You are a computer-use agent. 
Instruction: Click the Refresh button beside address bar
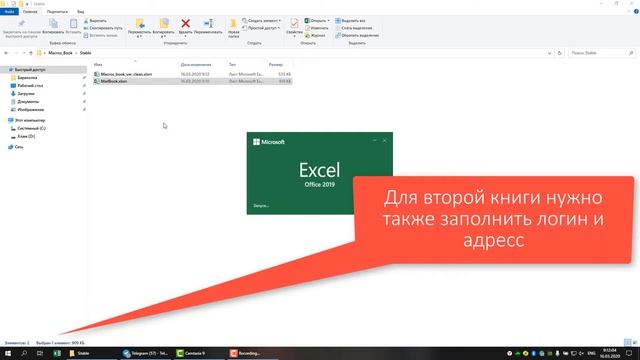click(560, 53)
